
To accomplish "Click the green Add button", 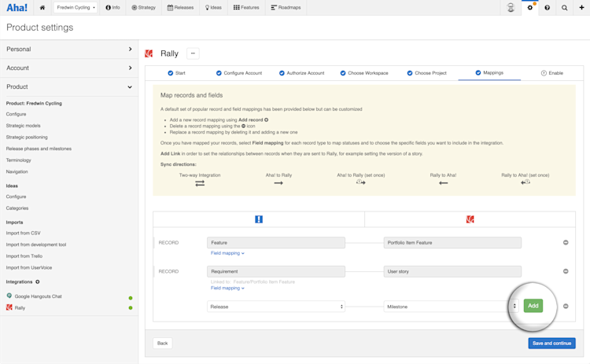I will click(533, 306).
